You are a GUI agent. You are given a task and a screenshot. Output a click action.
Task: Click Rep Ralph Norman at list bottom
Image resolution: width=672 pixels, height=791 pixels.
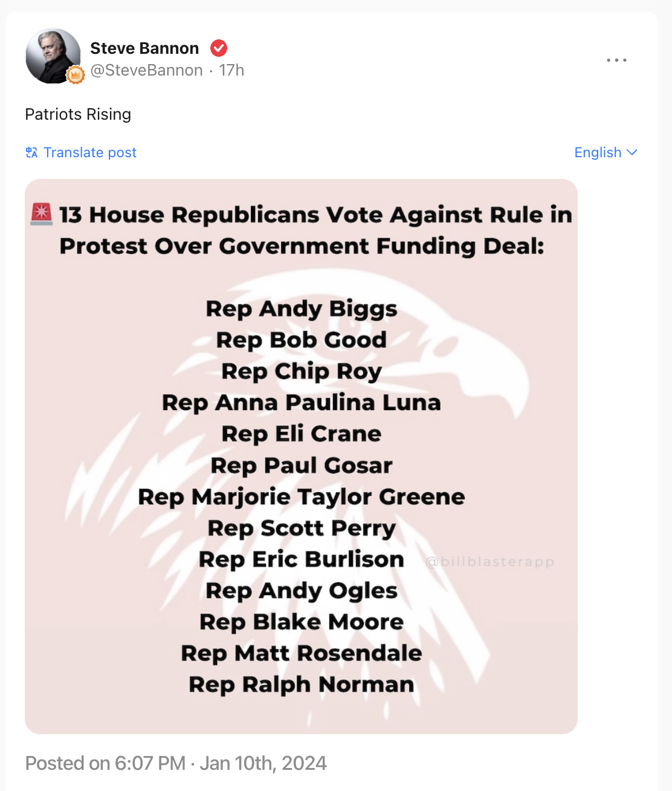302,685
